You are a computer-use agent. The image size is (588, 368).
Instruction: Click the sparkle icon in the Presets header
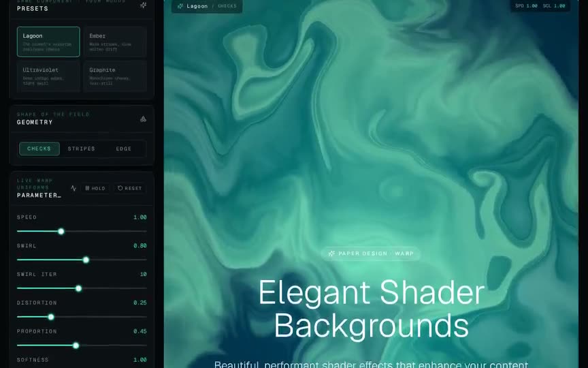click(143, 5)
